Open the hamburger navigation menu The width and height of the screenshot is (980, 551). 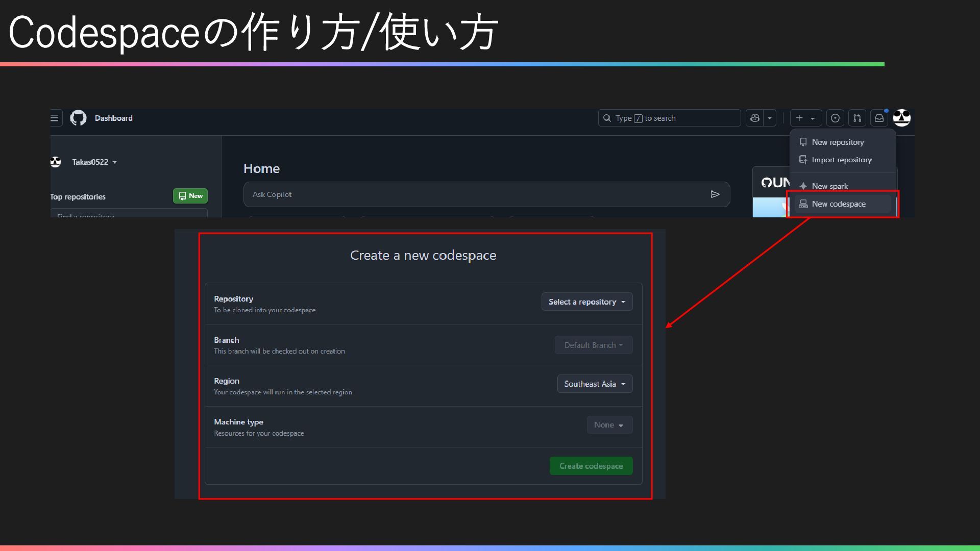pos(55,118)
